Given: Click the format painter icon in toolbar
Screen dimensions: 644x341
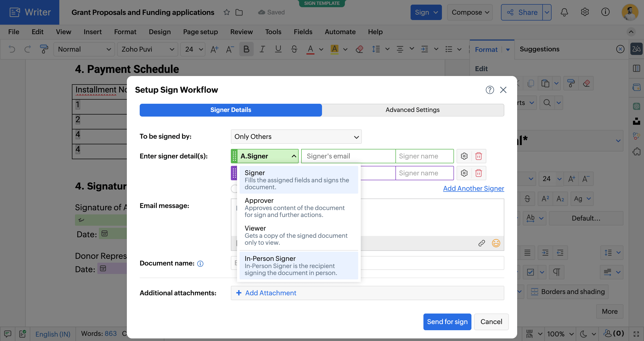Looking at the screenshot, I should [x=44, y=49].
